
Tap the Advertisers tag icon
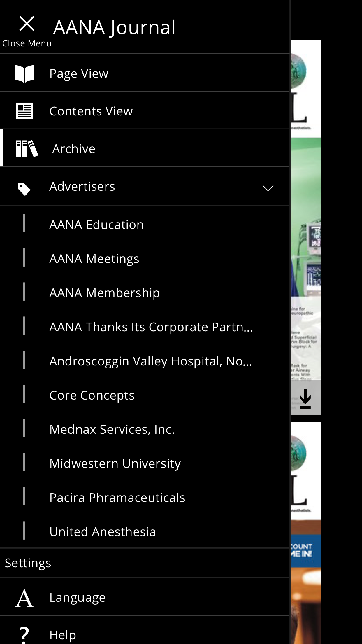tap(24, 189)
